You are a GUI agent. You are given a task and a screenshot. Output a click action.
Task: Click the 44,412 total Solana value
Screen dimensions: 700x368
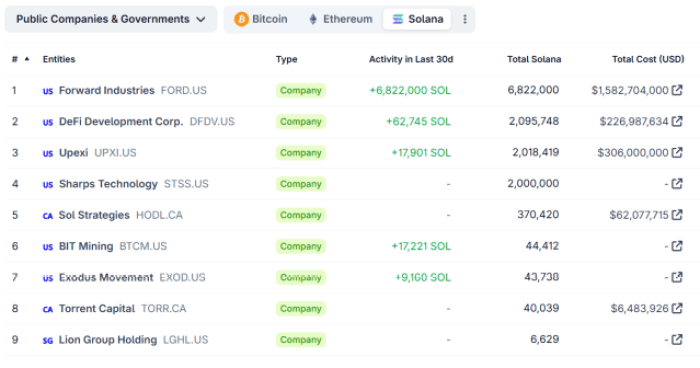coord(542,246)
